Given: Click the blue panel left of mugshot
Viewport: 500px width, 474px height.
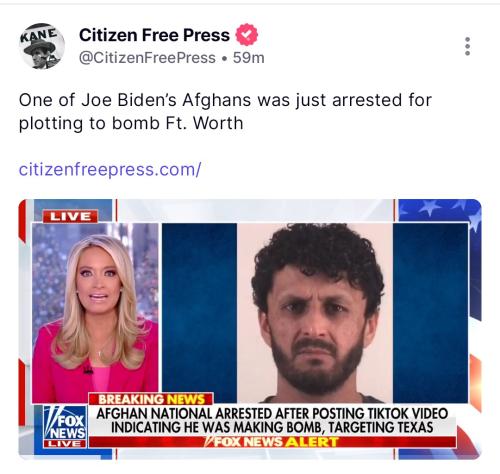Looking at the screenshot, I should point(199,313).
